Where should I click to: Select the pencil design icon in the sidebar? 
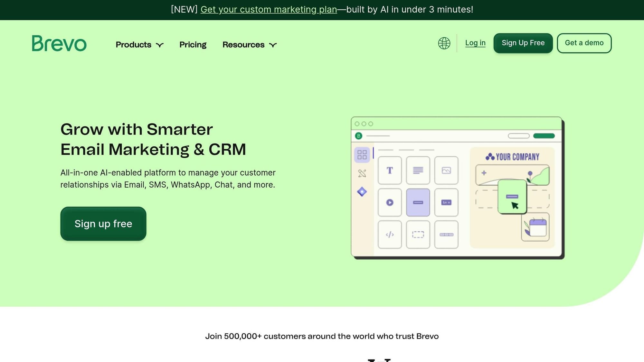[x=362, y=174]
